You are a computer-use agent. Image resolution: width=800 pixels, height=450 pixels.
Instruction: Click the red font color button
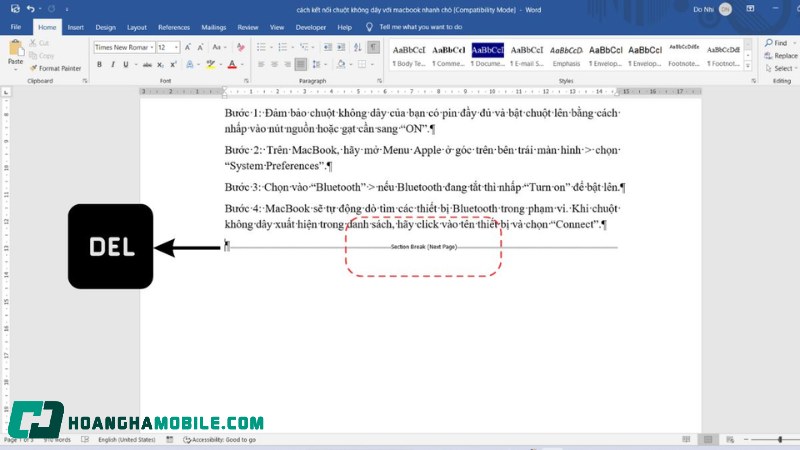click(x=230, y=64)
